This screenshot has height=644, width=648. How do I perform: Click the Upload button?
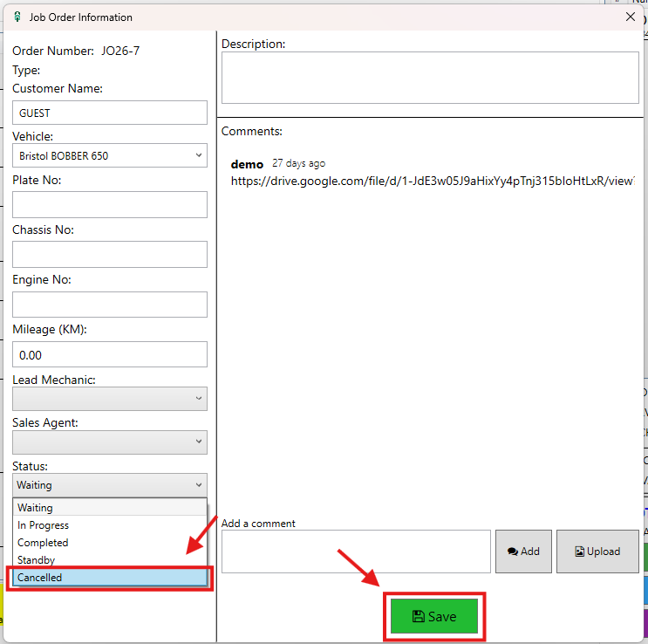tap(597, 552)
